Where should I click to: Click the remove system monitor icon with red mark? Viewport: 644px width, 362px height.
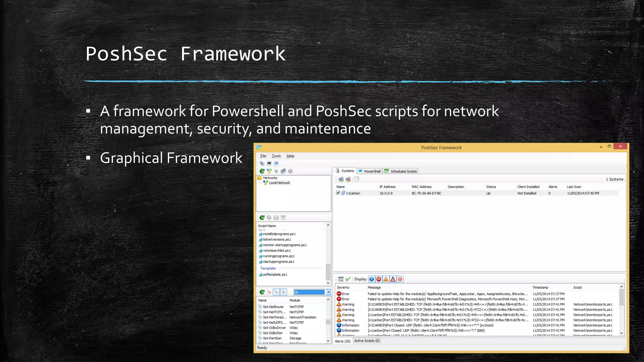[348, 179]
